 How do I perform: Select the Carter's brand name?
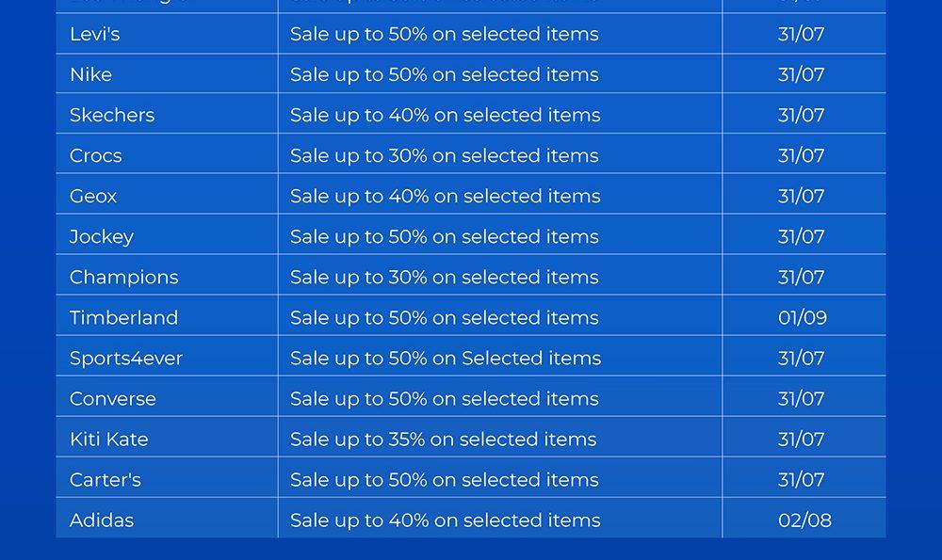click(106, 479)
